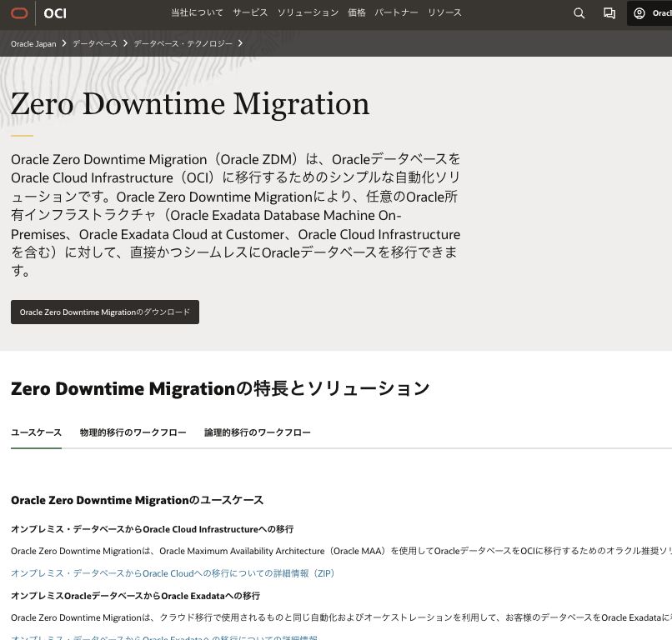The height and width of the screenshot is (640, 672).
Task: Switch to 論理的移行のワークフロー tab
Action: coord(257,432)
